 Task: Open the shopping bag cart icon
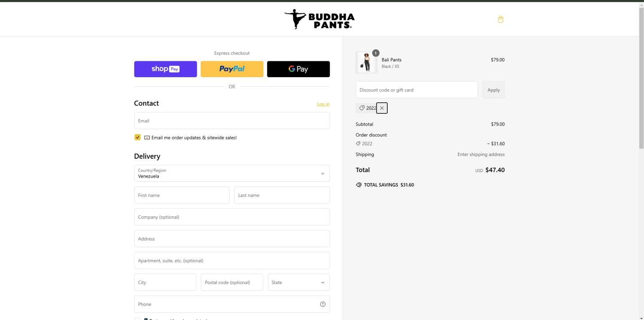[x=500, y=19]
